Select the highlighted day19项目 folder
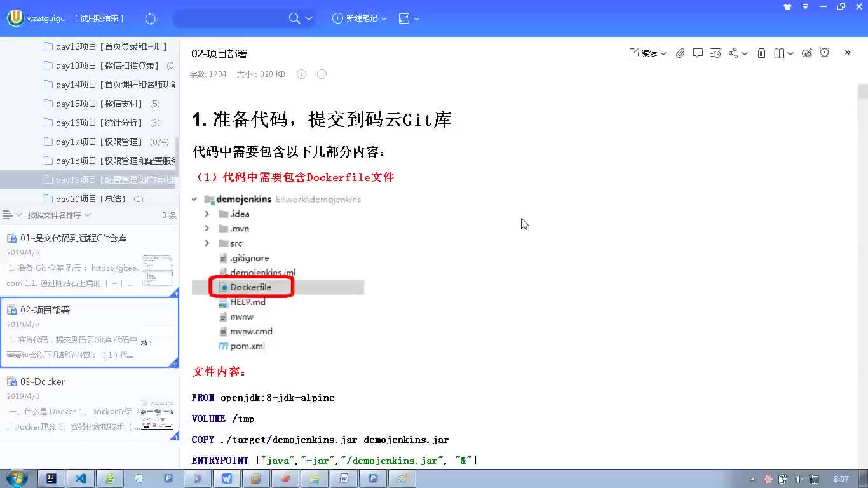 [89, 180]
